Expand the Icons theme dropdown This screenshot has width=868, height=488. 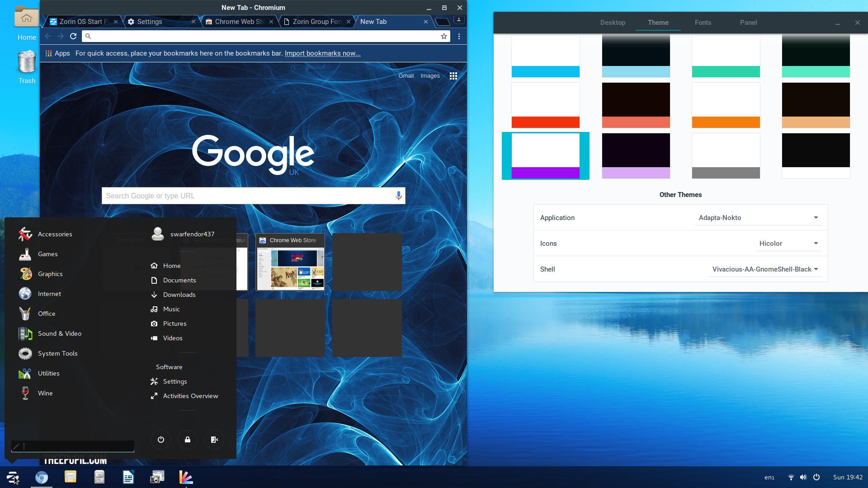pos(788,244)
